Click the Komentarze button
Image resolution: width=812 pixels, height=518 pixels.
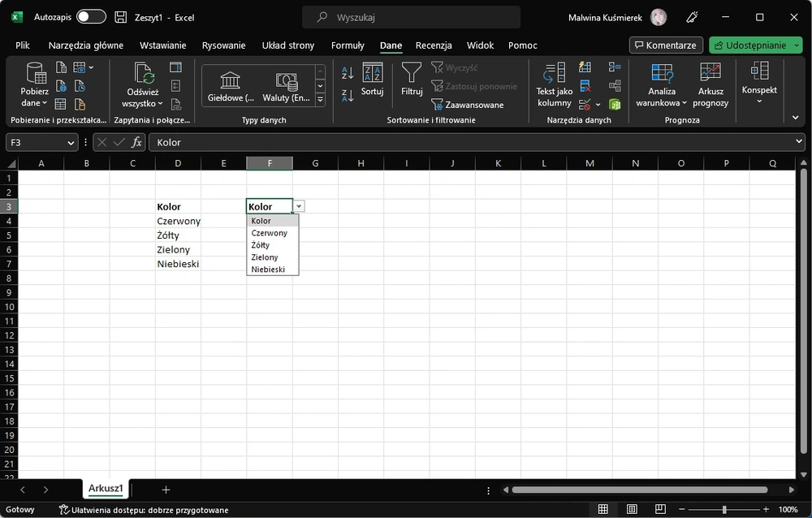666,45
